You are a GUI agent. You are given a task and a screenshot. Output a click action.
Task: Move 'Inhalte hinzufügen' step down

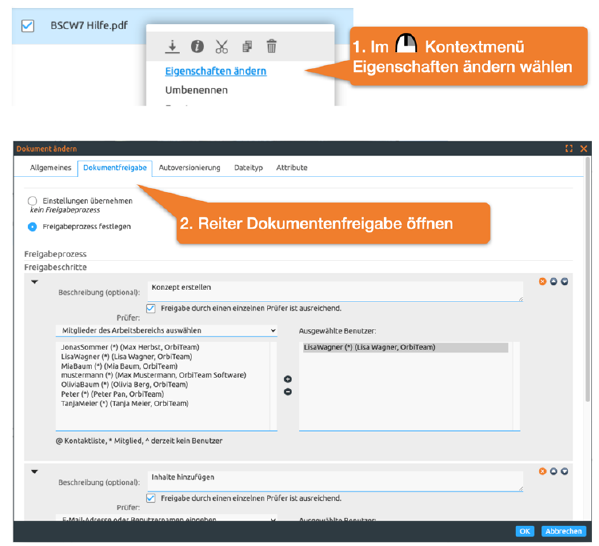click(564, 471)
